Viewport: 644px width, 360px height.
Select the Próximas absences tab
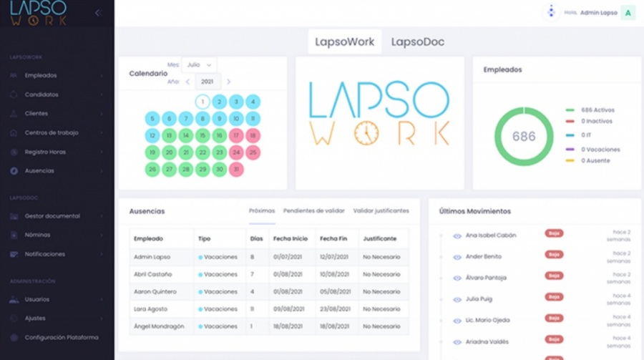pyautogui.click(x=262, y=211)
